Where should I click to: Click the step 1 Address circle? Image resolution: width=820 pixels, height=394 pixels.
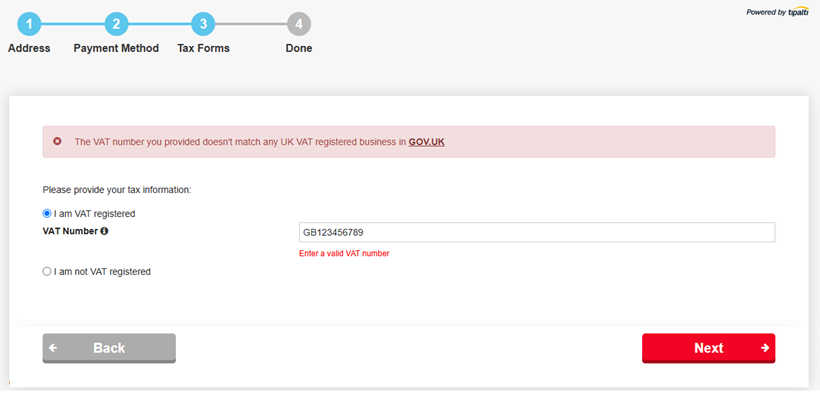(29, 24)
